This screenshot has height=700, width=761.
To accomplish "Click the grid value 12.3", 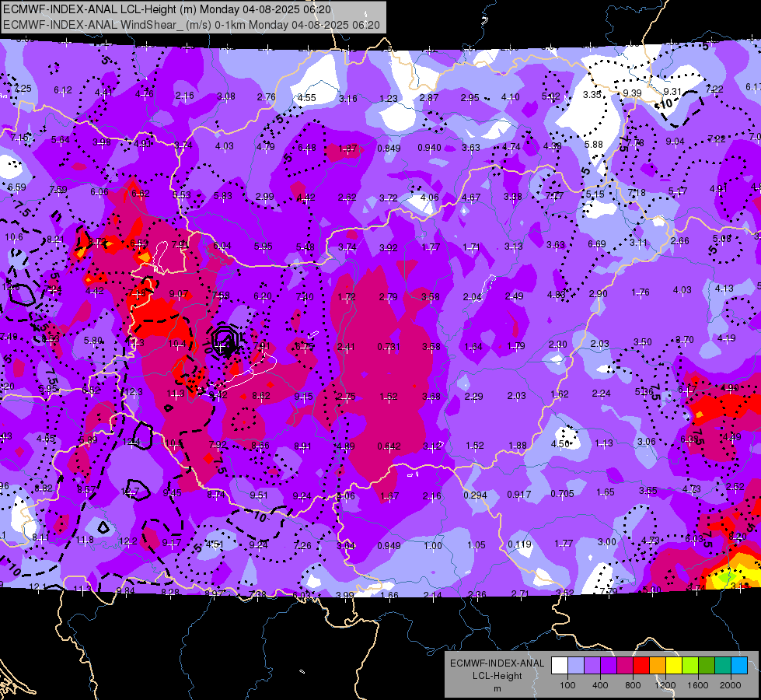I will pos(134,391).
